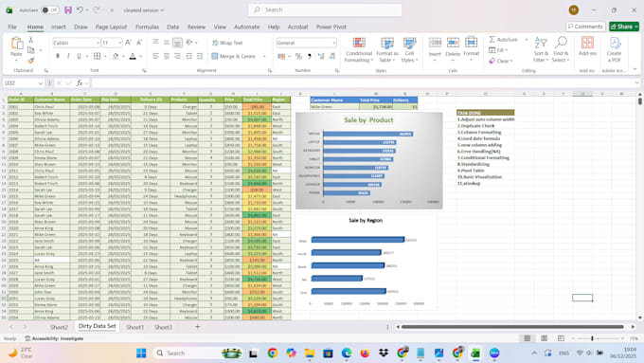Image resolution: width=644 pixels, height=363 pixels.
Task: Click the green Share button
Action: (624, 27)
